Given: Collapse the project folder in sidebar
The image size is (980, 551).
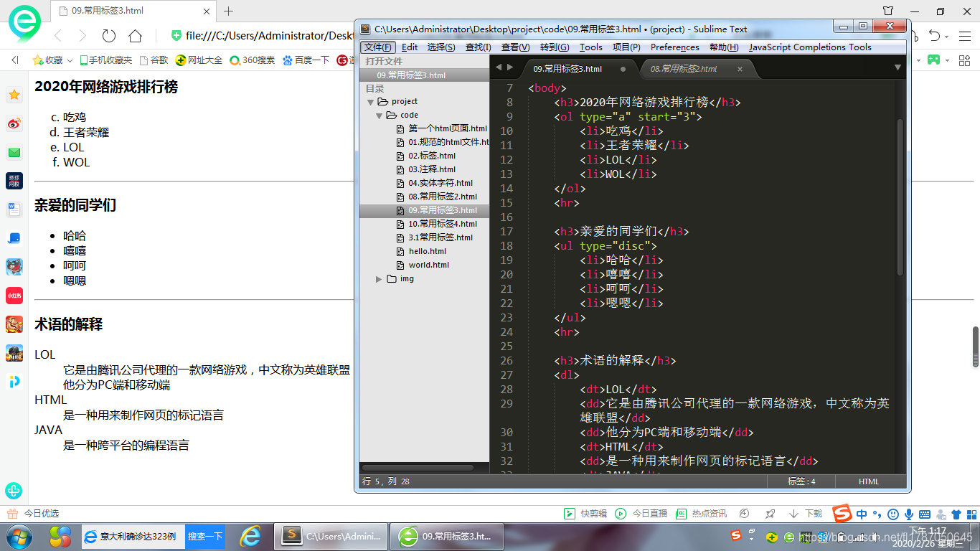Looking at the screenshot, I should tap(370, 102).
